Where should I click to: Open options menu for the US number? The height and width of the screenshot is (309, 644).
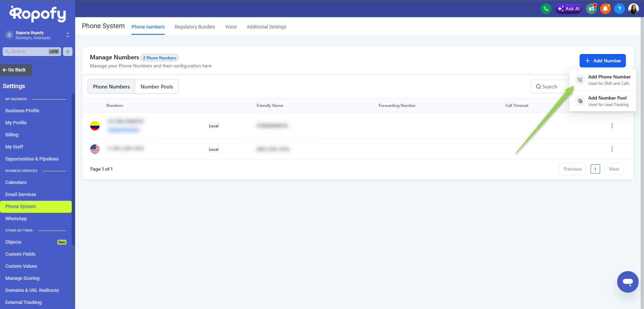pyautogui.click(x=612, y=149)
